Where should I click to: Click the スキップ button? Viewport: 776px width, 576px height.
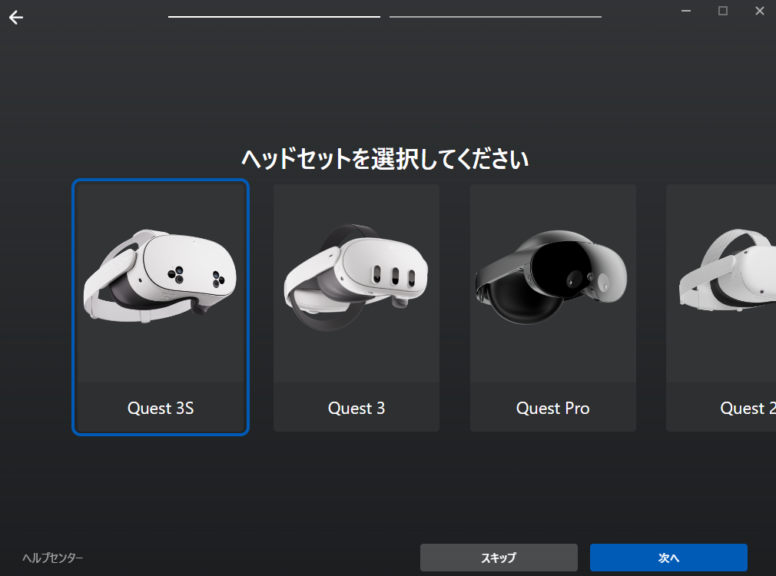(x=499, y=558)
